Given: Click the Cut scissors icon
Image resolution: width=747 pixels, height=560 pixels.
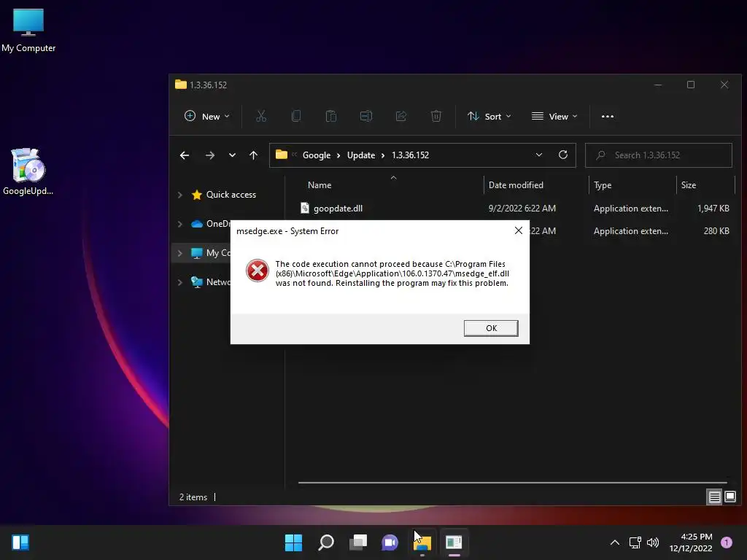Looking at the screenshot, I should coord(261,116).
